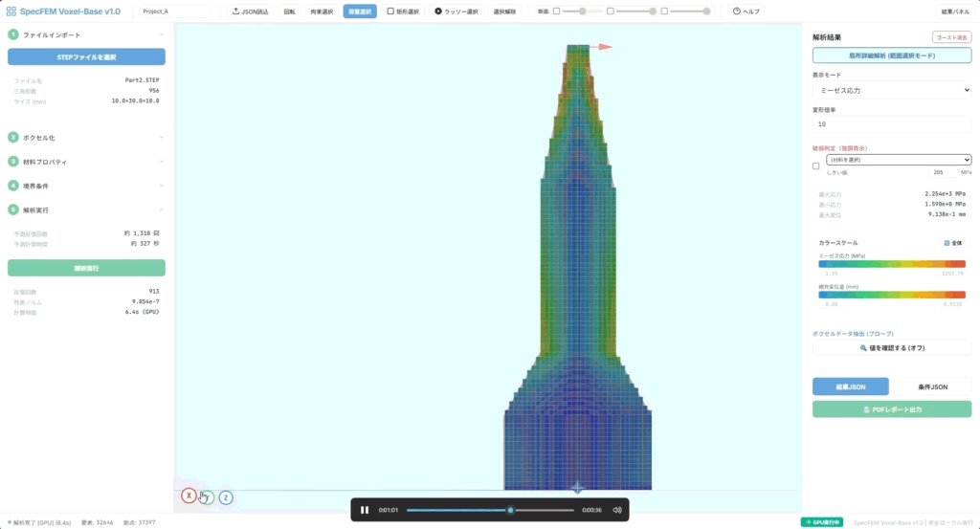Click the Z axis view icon

click(226, 497)
